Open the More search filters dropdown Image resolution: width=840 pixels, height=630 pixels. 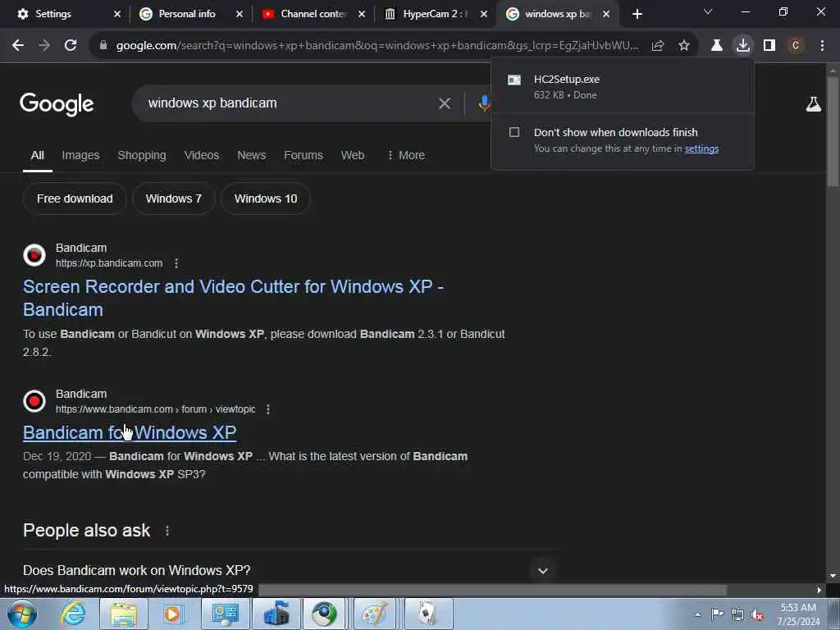(x=406, y=155)
